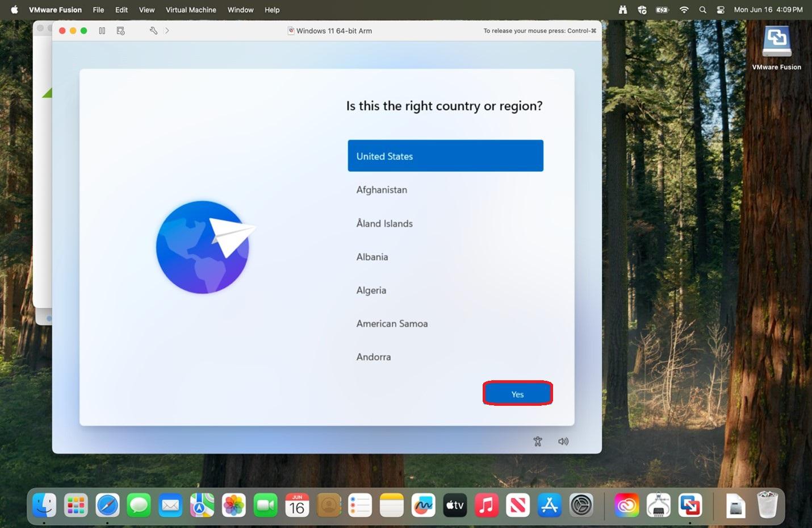This screenshot has width=812, height=528.
Task: Open the Apple menu
Action: click(x=15, y=10)
